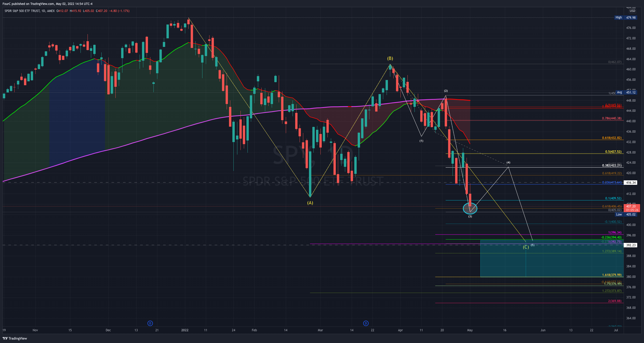Click the 0.1(409.52) Fibonacci label
Viewport: 644px width, 343px height.
click(x=613, y=198)
